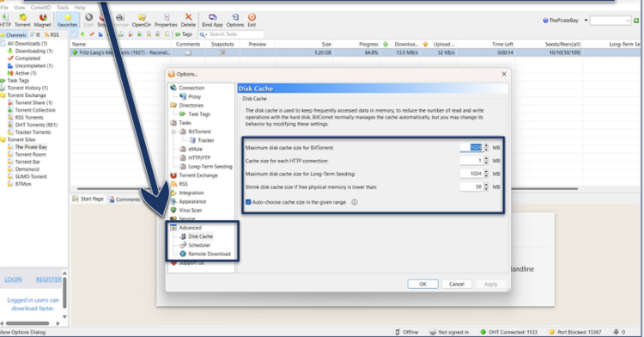Screen dimensions: 644x337
Task: Click Port Blocked status indicator
Action: click(x=575, y=332)
